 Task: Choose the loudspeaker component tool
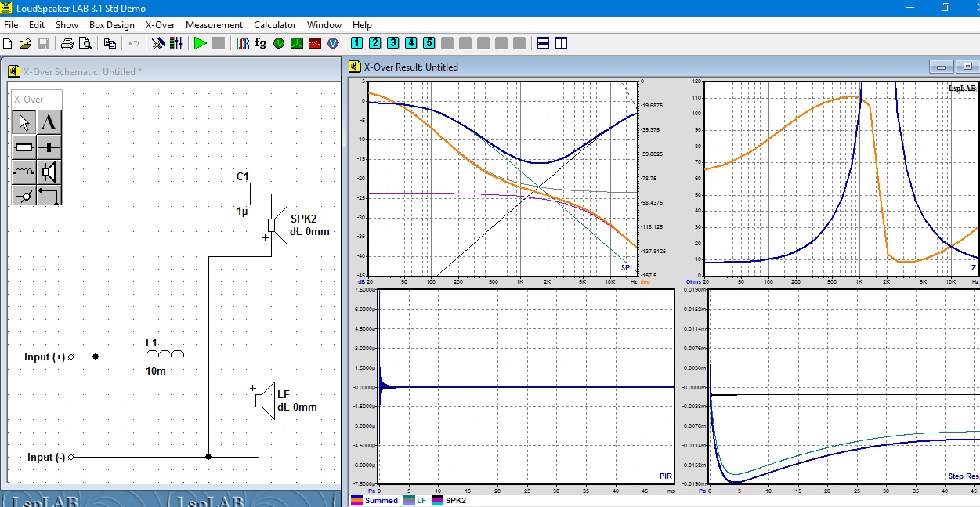click(x=49, y=171)
